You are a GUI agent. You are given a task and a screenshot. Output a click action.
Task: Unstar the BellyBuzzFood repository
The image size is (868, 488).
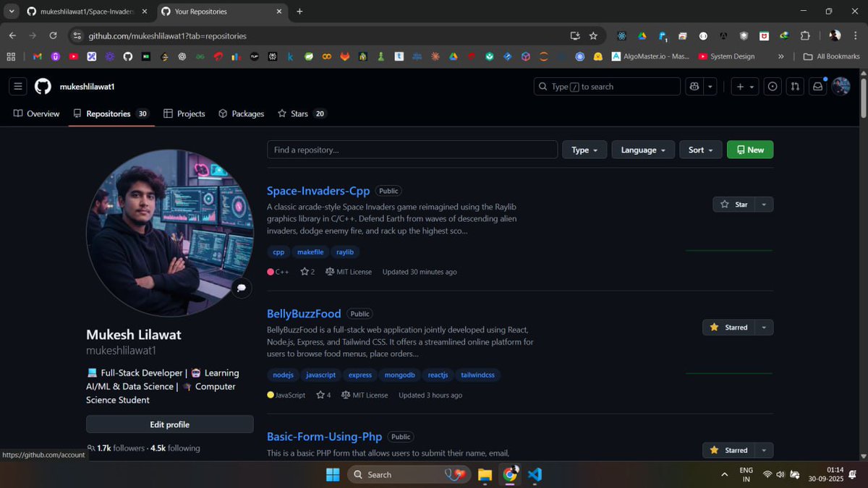tap(728, 328)
